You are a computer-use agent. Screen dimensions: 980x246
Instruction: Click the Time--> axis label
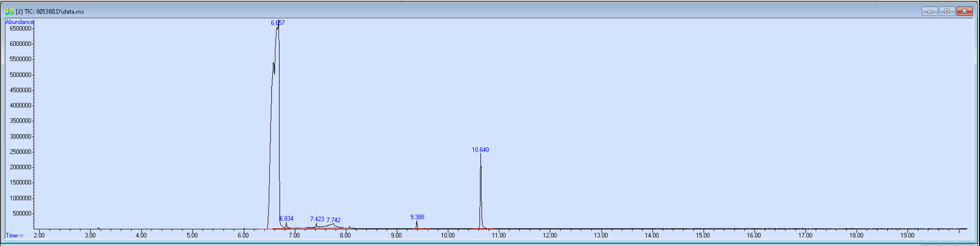pyautogui.click(x=15, y=236)
